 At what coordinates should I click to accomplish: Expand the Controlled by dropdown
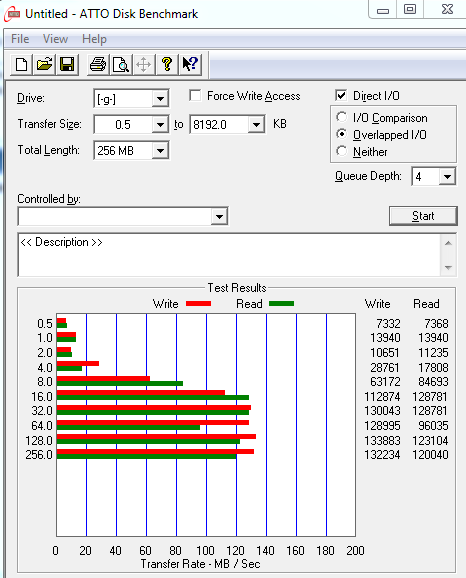tap(219, 216)
